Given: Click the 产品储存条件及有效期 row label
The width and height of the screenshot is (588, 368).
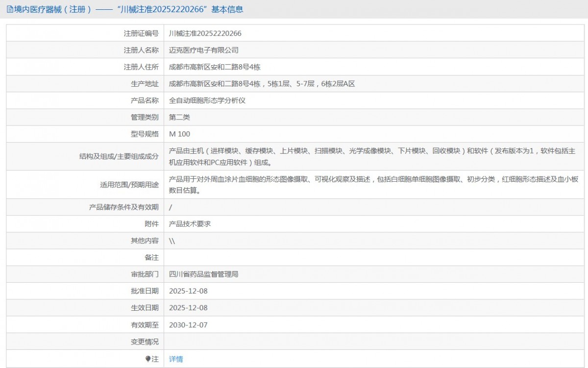Looking at the screenshot, I should [124, 207].
